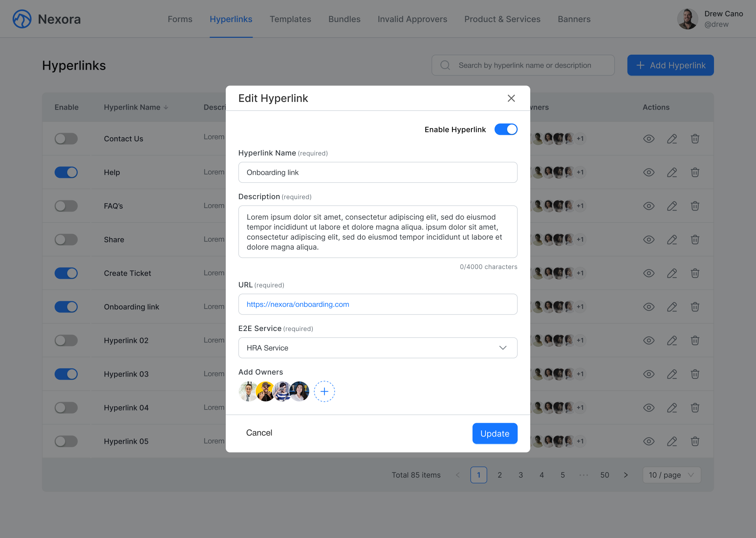Viewport: 756px width, 538px height.
Task: Click the edit pencil for Contact Us row
Action: [672, 139]
